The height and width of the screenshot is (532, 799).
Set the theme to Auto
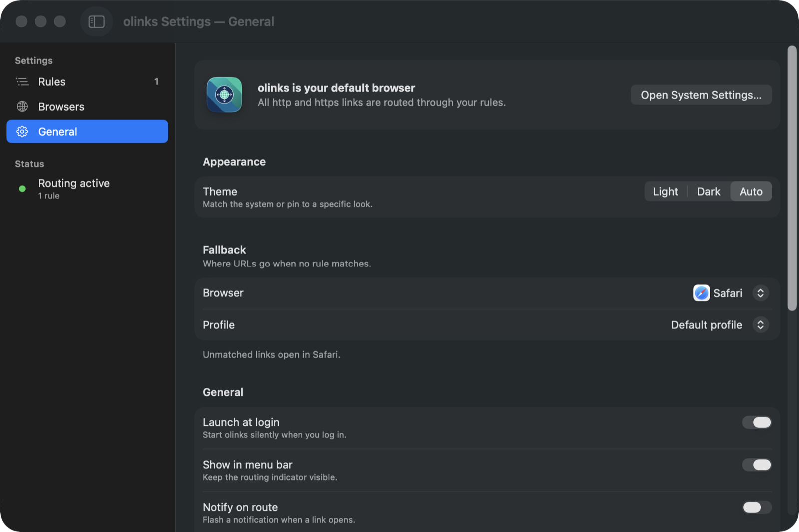tap(751, 192)
